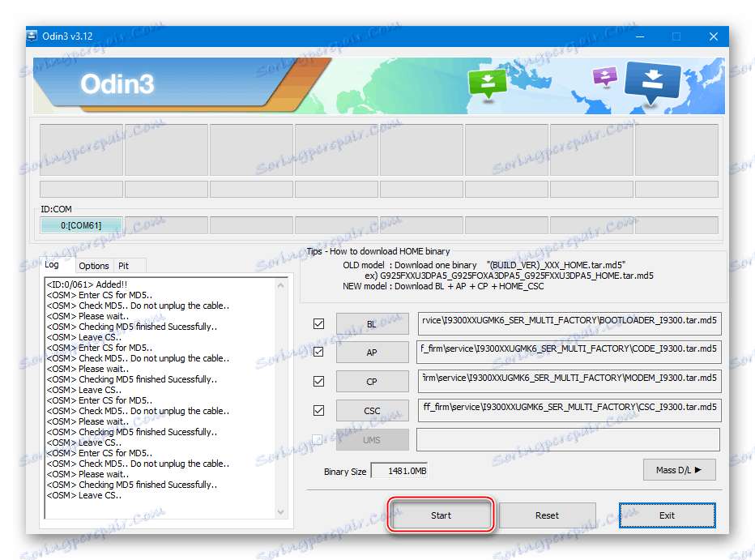Click the 'NEW model : Download BL + AP' tip
Screen dimensions: 755x560
(x=443, y=287)
